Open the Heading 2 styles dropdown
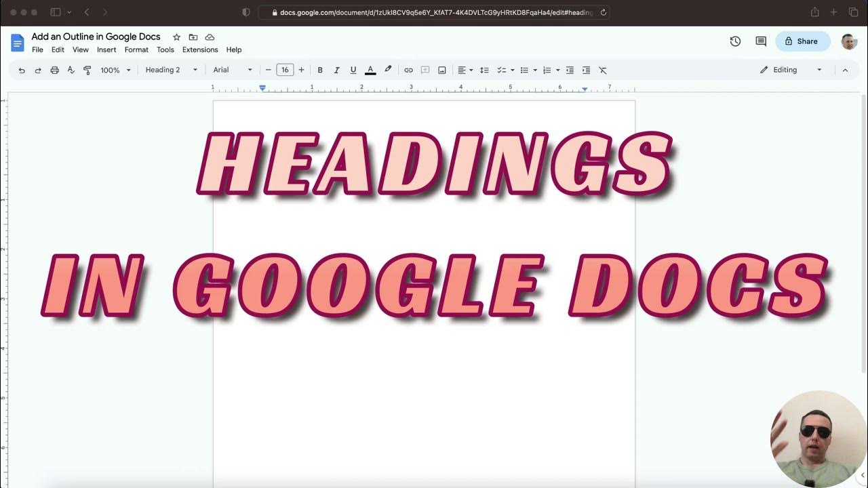The image size is (868, 488). point(172,70)
